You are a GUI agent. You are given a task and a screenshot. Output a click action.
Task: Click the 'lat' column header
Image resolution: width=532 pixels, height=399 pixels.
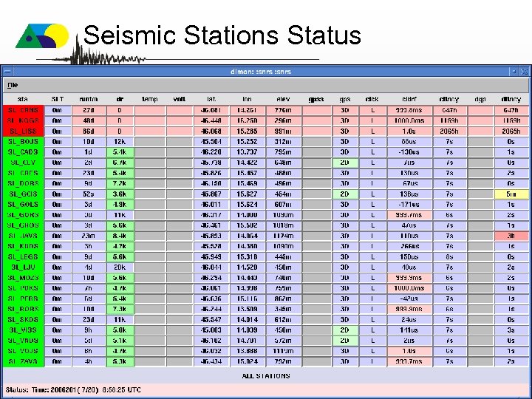tap(211, 99)
